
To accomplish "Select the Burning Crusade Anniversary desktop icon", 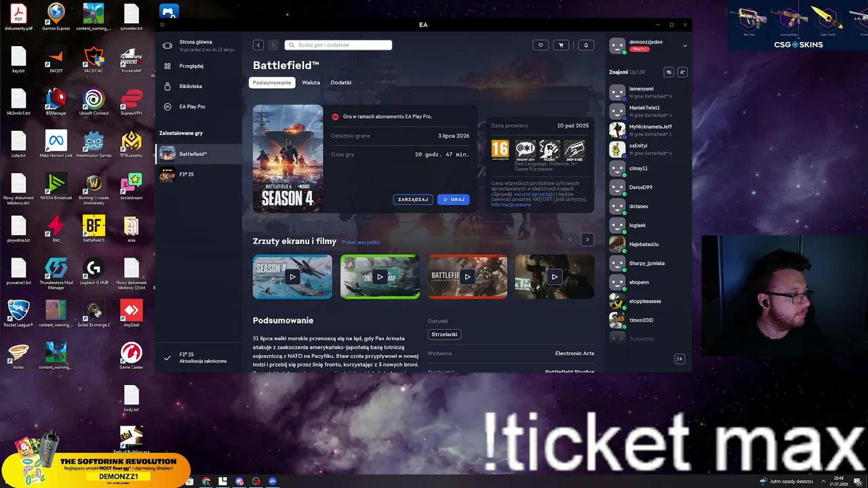I will point(94,188).
